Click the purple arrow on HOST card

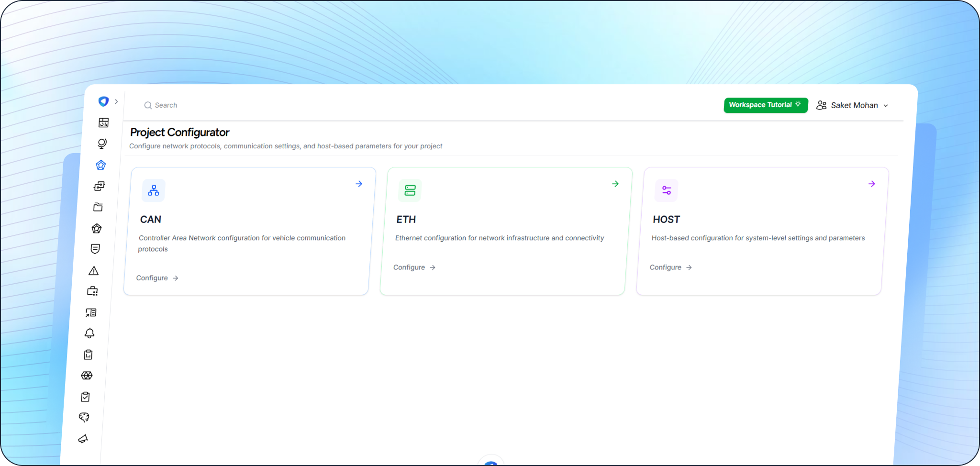871,184
